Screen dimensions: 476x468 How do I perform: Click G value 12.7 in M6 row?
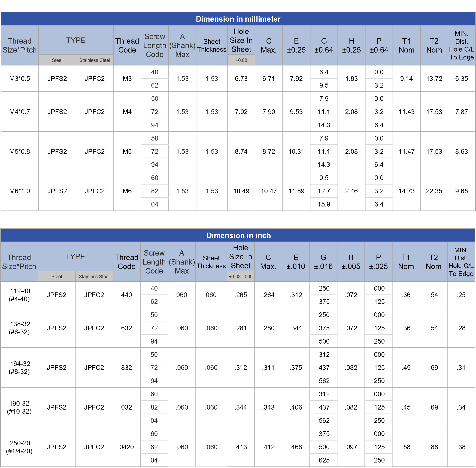[x=324, y=191]
